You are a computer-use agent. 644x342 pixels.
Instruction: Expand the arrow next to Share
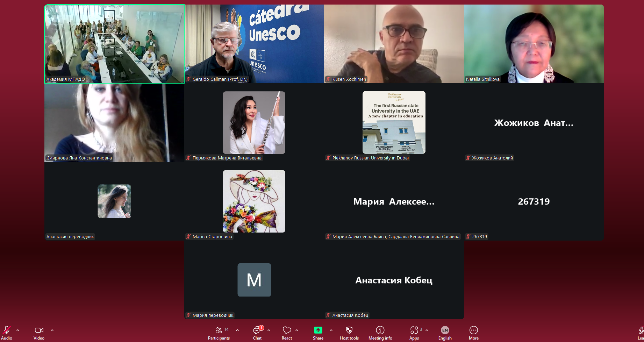[x=331, y=330]
